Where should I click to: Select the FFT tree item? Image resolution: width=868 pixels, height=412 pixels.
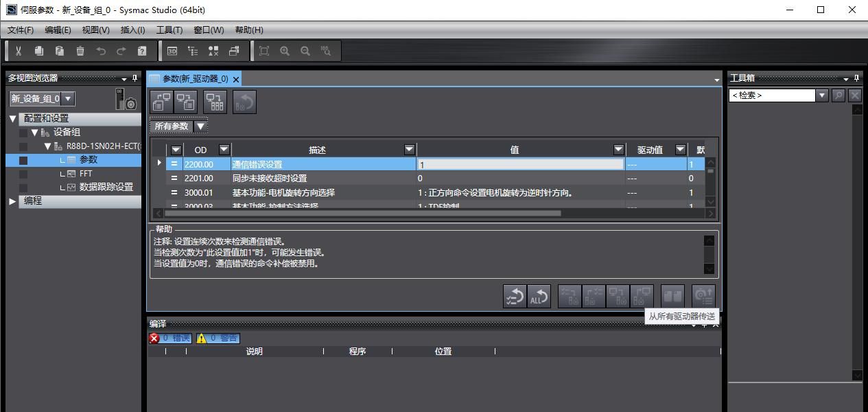[x=86, y=174]
